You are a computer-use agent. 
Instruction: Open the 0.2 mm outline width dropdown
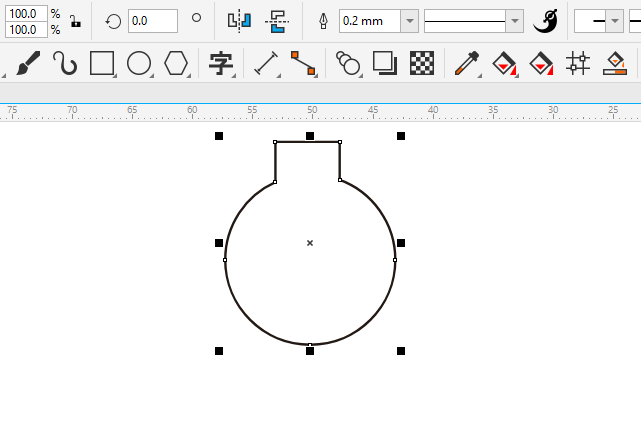pos(409,21)
